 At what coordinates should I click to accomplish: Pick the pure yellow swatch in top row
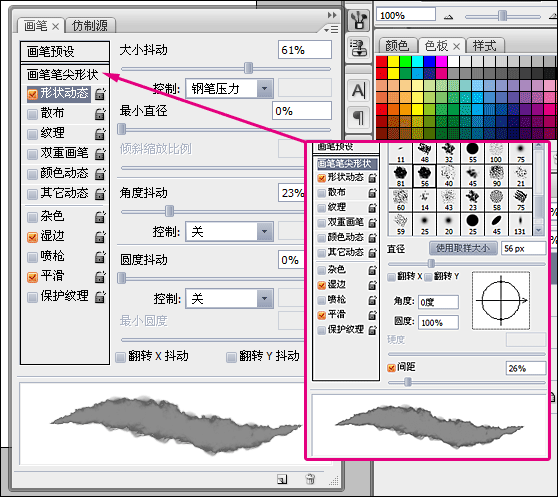pyautogui.click(x=394, y=62)
